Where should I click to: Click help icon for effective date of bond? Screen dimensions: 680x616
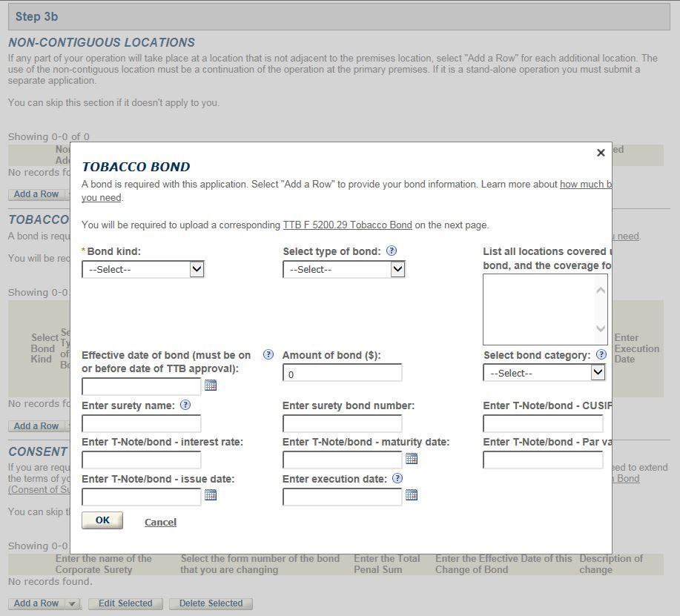click(268, 355)
